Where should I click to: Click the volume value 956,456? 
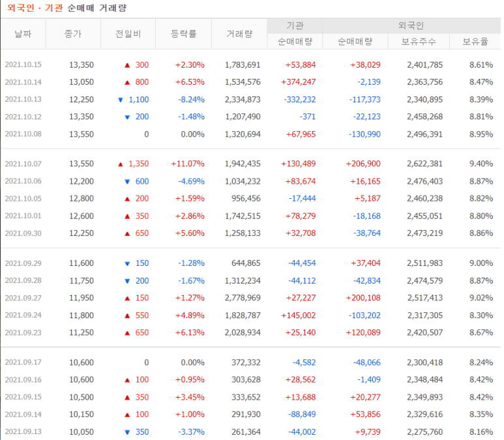(246, 199)
